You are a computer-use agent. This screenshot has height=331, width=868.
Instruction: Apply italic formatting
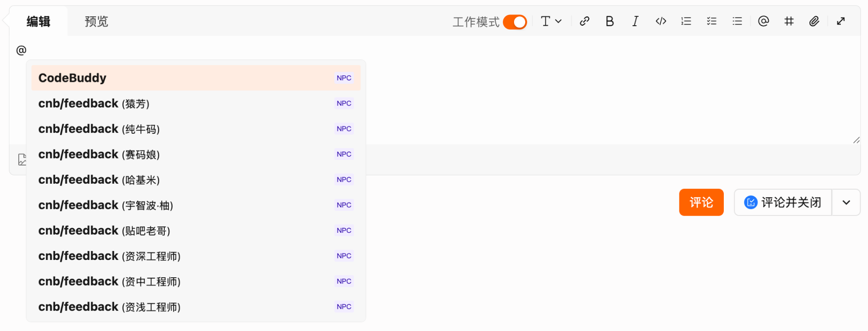635,21
